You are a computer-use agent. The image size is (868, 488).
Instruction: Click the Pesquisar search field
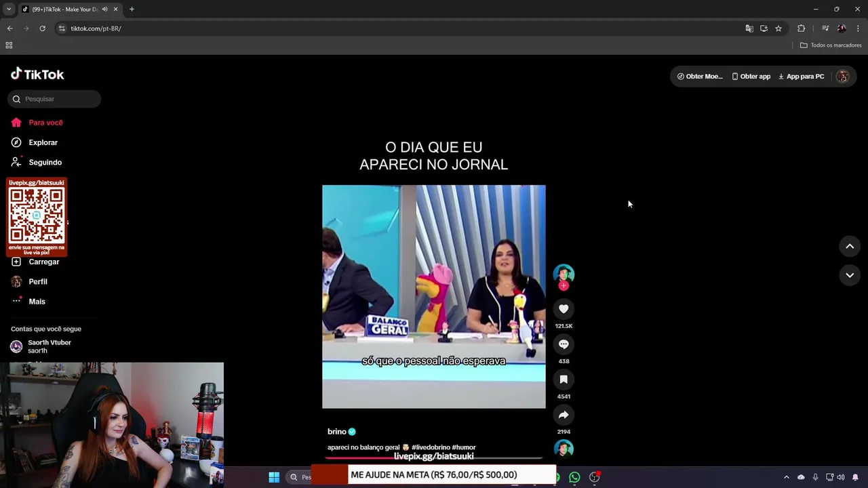54,99
